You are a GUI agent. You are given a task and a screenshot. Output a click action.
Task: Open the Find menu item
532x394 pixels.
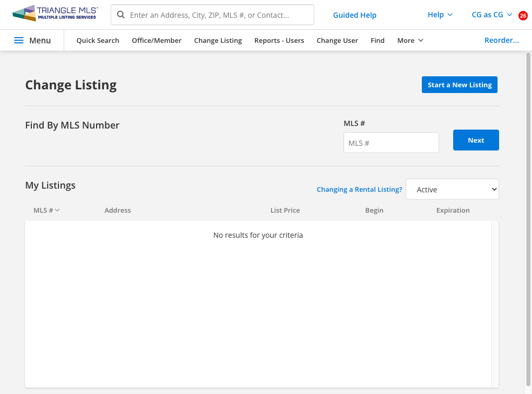coord(377,40)
